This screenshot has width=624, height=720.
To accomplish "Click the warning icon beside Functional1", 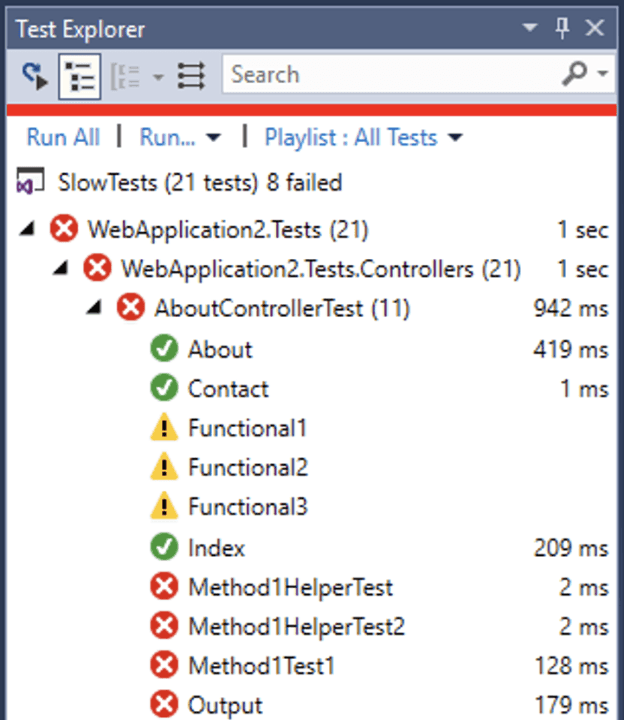I will click(x=163, y=428).
